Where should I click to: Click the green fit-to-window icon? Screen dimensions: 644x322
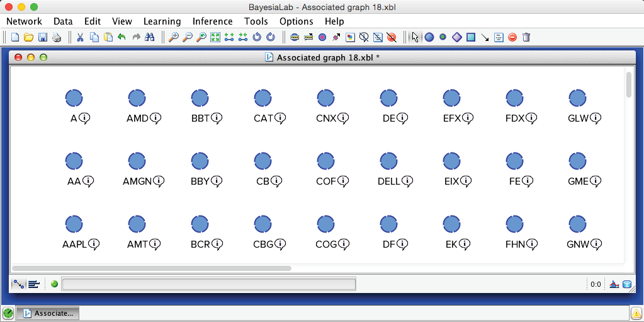pyautogui.click(x=215, y=37)
